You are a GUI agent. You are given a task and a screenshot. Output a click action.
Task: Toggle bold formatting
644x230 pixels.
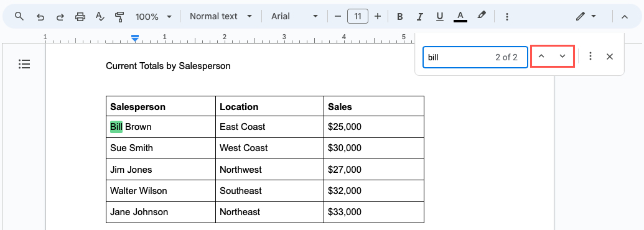[x=400, y=17]
